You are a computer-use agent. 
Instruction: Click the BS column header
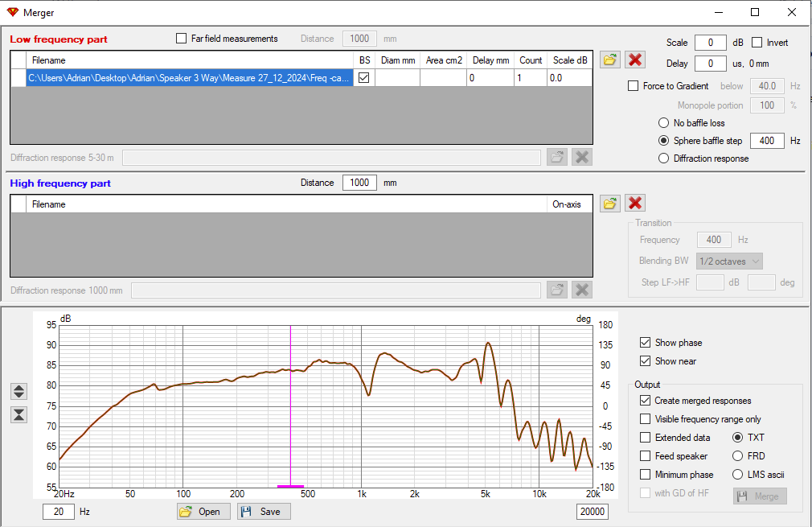pos(364,60)
